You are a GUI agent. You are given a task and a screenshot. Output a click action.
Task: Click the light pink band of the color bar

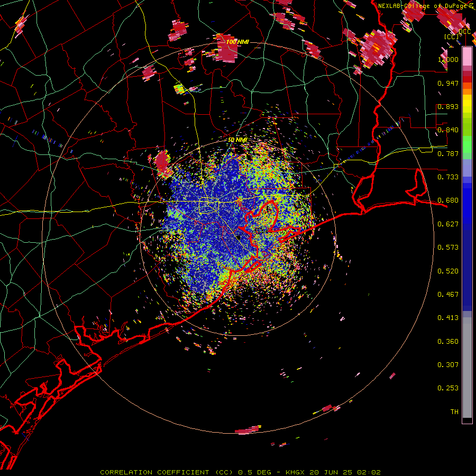pyautogui.click(x=467, y=56)
